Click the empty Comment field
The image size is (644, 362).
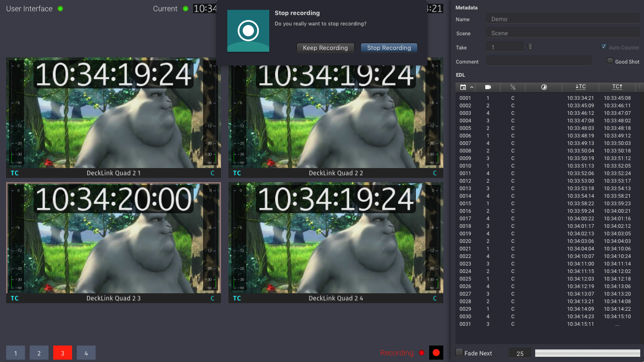click(x=539, y=61)
